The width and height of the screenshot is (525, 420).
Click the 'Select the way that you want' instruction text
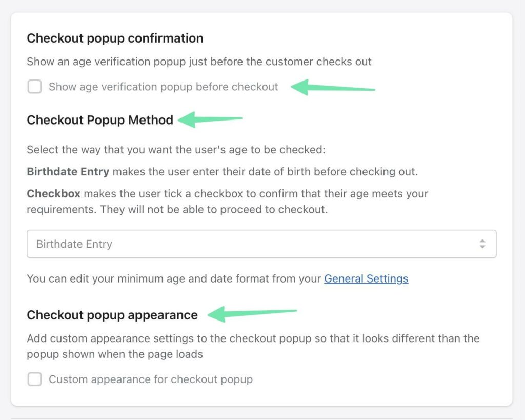[x=176, y=150]
